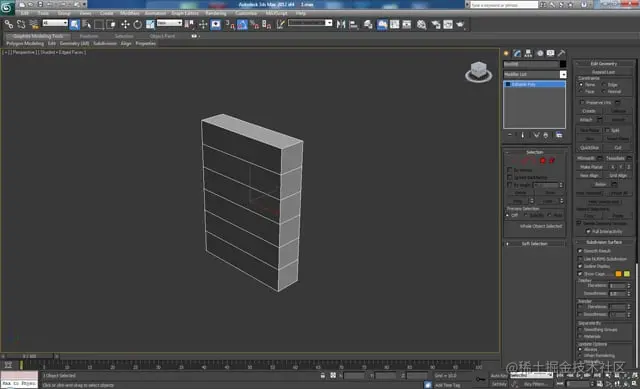
Task: Activate the Select and Rotate tool
Action: [138, 25]
